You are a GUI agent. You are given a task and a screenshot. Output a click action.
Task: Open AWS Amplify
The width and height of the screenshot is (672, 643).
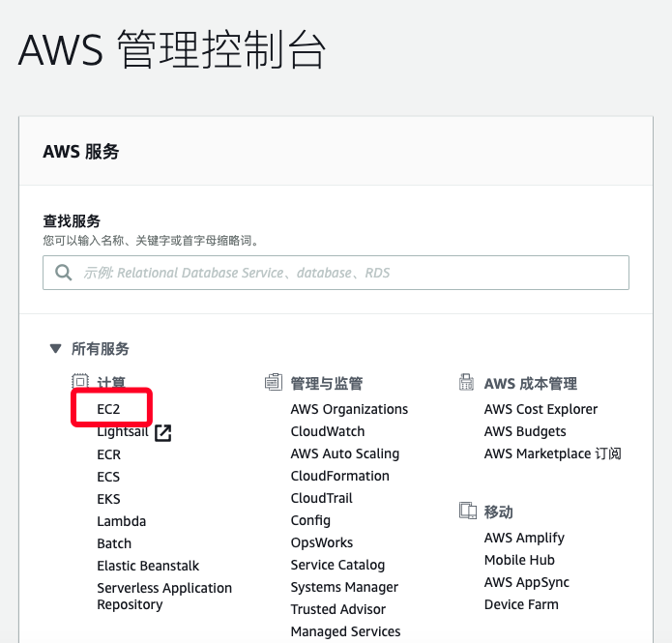pos(525,538)
